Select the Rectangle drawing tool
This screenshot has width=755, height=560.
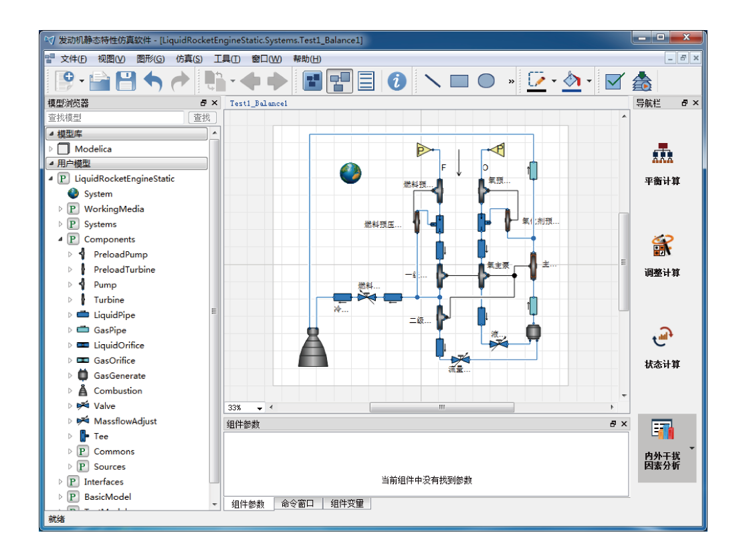(459, 82)
